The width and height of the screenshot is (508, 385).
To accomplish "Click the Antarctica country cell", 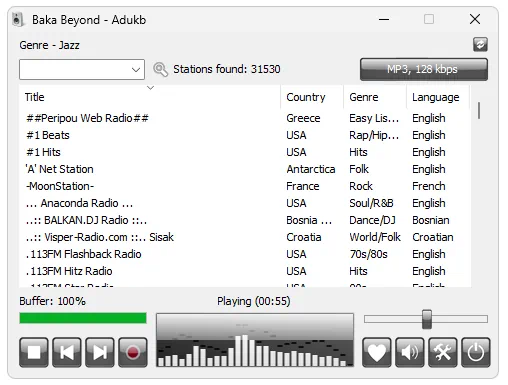I will coord(311,169).
